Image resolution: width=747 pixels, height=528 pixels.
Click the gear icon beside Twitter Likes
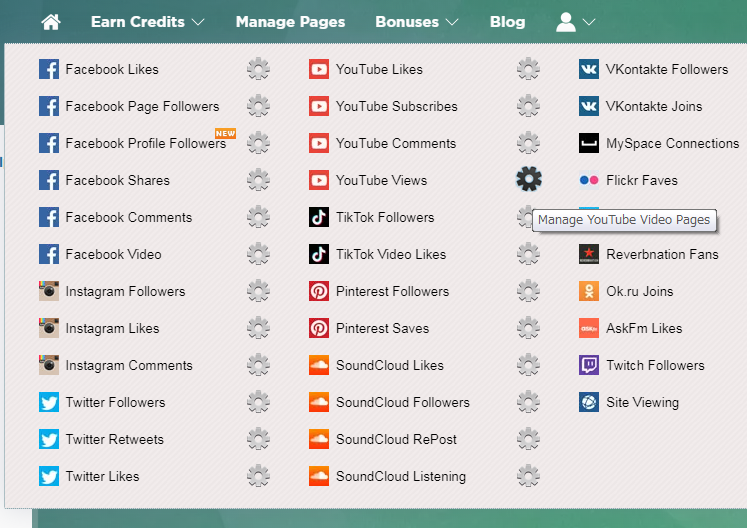click(258, 476)
